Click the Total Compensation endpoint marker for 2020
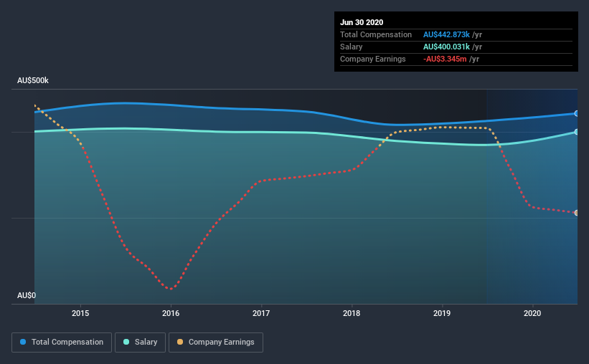 (577, 113)
